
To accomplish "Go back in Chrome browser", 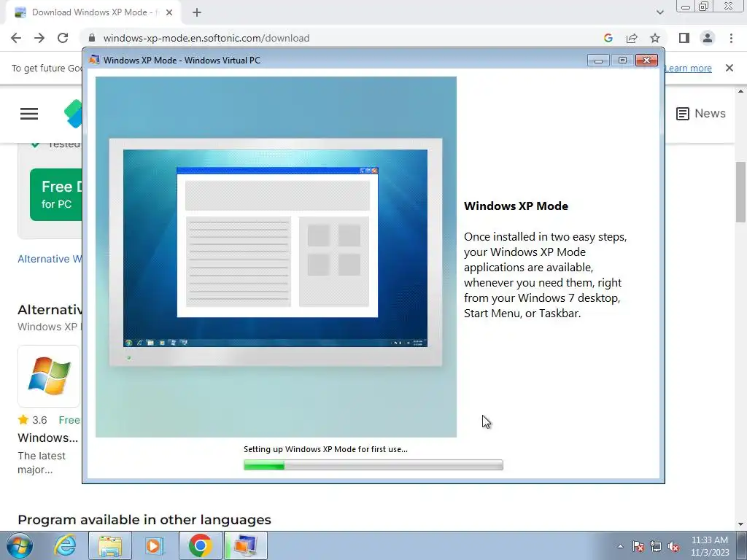I will (16, 38).
